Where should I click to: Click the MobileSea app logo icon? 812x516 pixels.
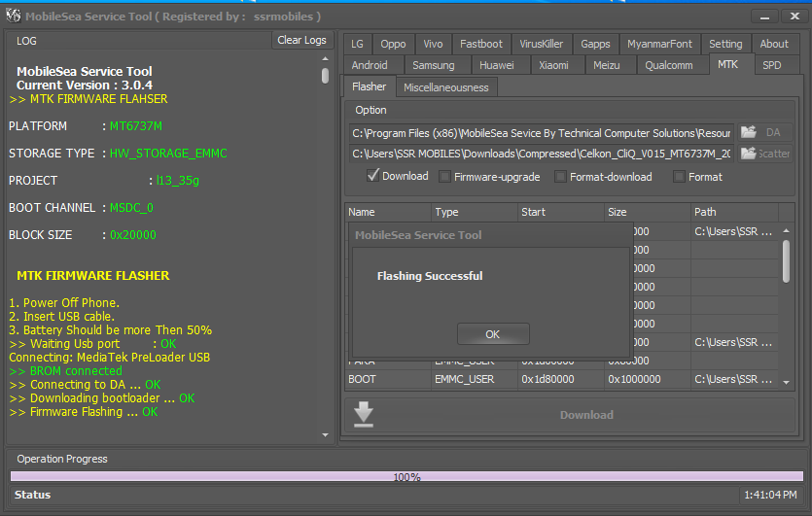point(14,17)
